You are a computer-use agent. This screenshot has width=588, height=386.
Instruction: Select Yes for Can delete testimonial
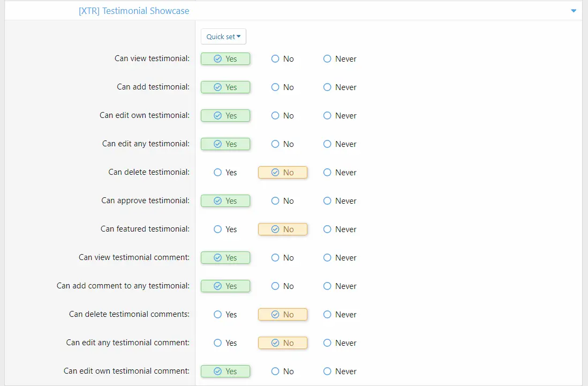pyautogui.click(x=225, y=172)
